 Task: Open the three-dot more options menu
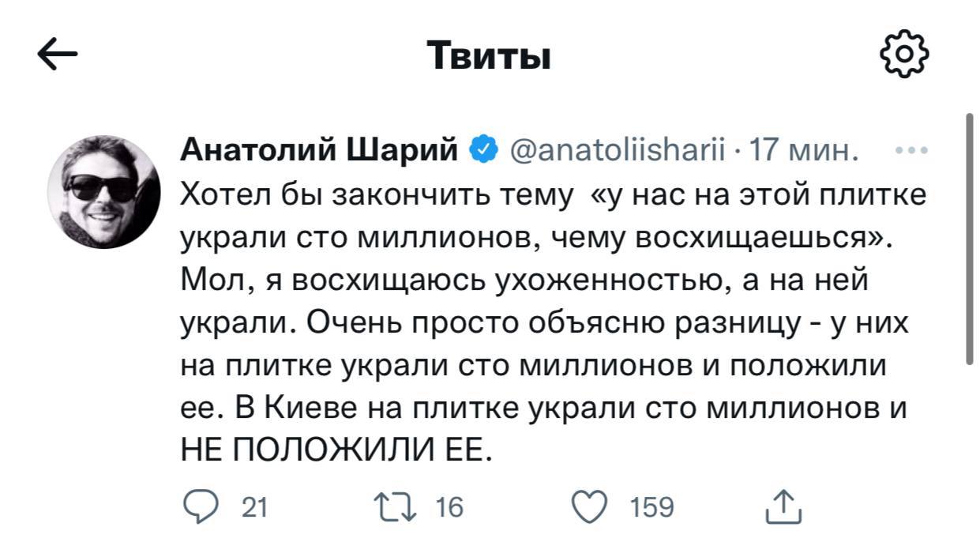point(911,149)
